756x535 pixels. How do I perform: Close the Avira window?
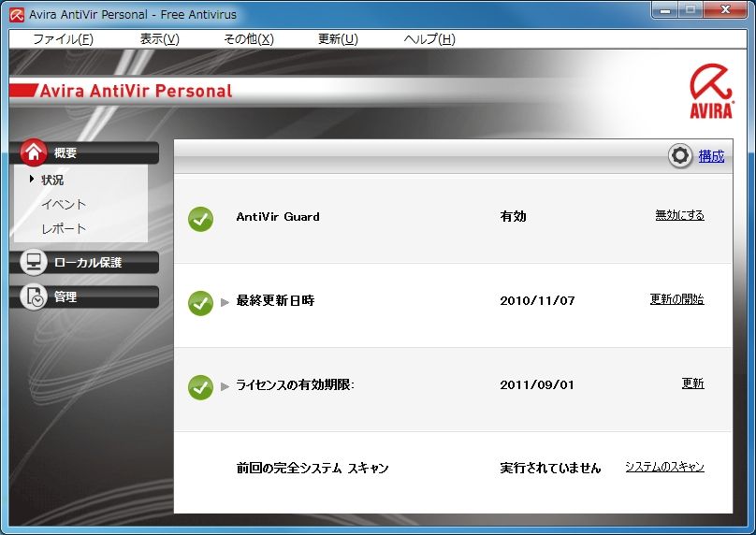(725, 9)
